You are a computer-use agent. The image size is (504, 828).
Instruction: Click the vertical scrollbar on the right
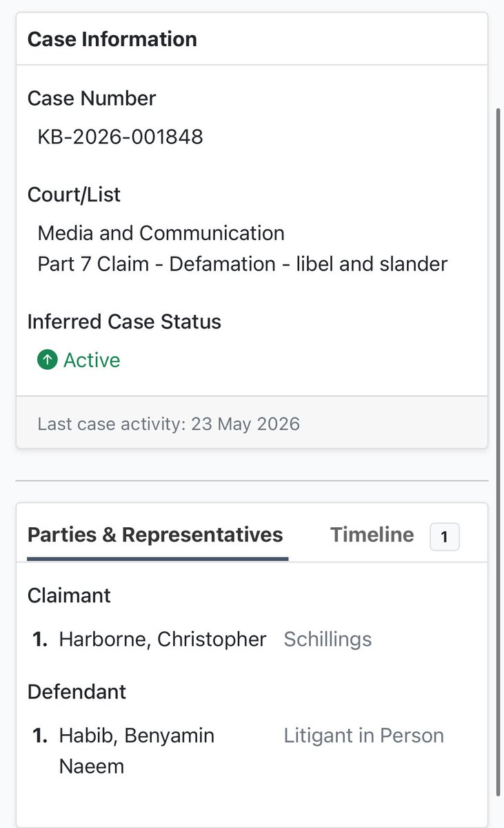tap(499, 452)
